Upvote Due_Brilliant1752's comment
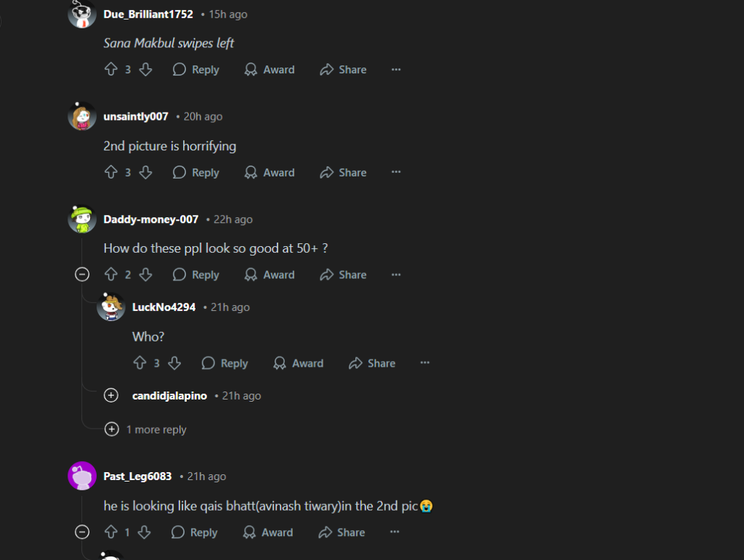The image size is (744, 560). 111,70
